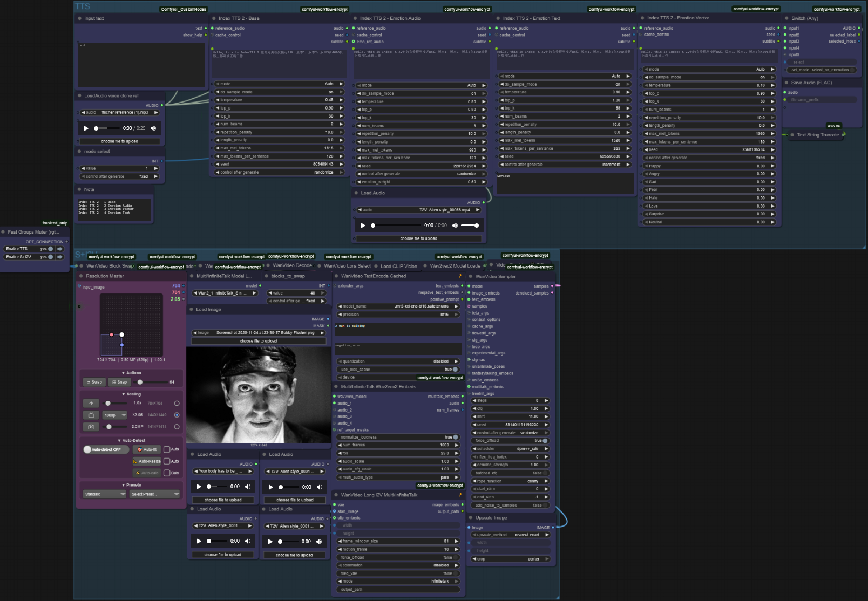Open the Select Preset... dropdown
Screen dimensions: 868x601
coord(155,494)
